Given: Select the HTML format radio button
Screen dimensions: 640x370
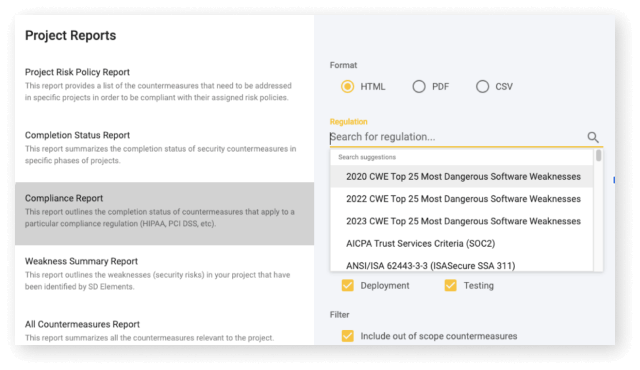Looking at the screenshot, I should (x=347, y=86).
